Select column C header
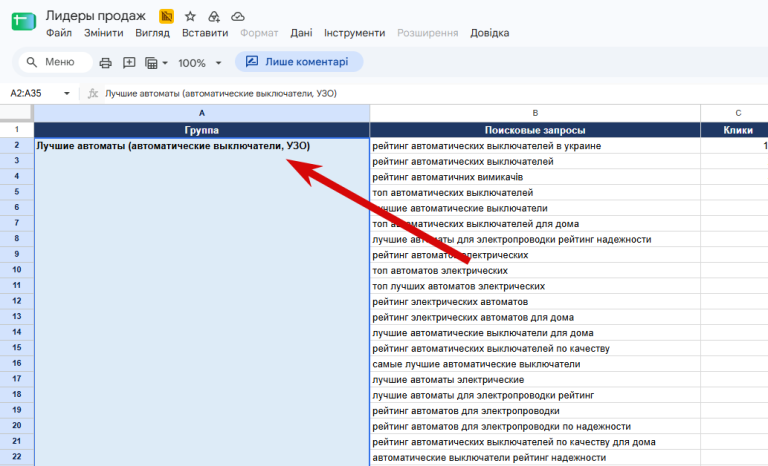The height and width of the screenshot is (466, 768). 735,113
